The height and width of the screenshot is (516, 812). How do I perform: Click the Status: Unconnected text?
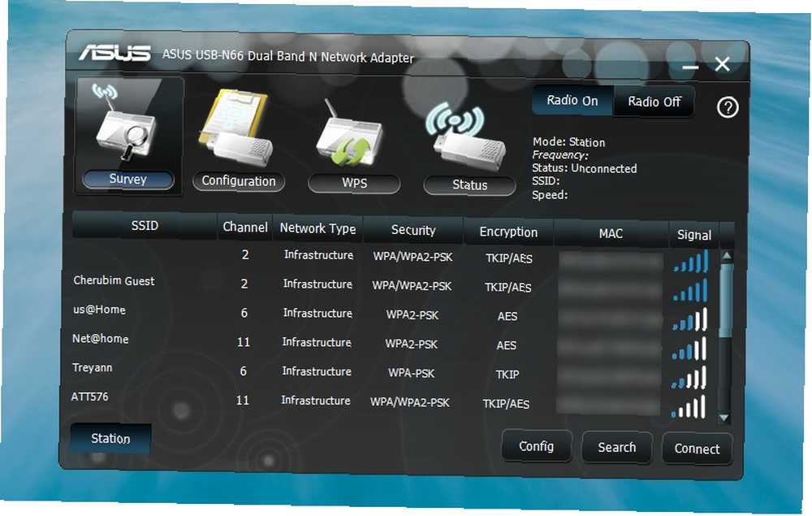584,168
